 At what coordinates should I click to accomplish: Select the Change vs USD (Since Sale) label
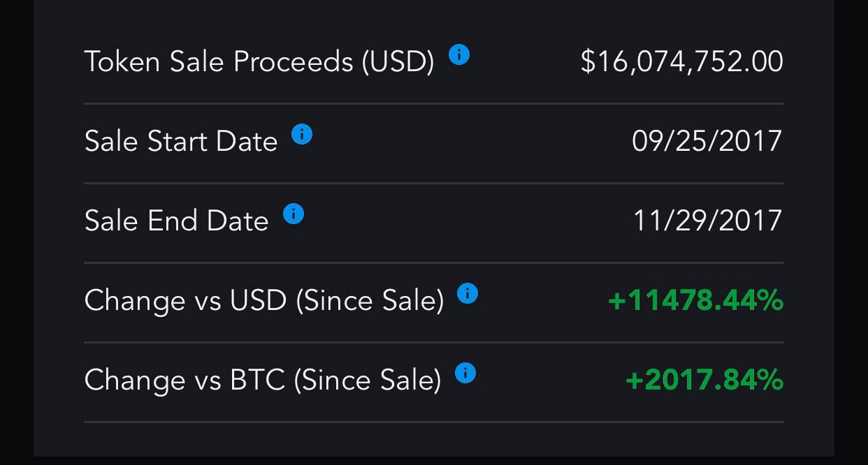pos(264,301)
